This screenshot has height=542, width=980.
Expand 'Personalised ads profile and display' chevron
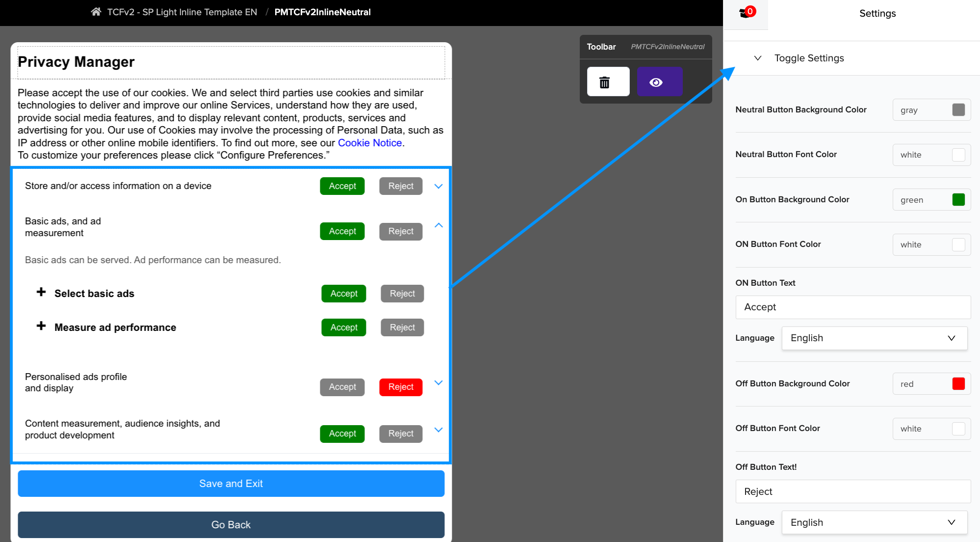(x=438, y=382)
